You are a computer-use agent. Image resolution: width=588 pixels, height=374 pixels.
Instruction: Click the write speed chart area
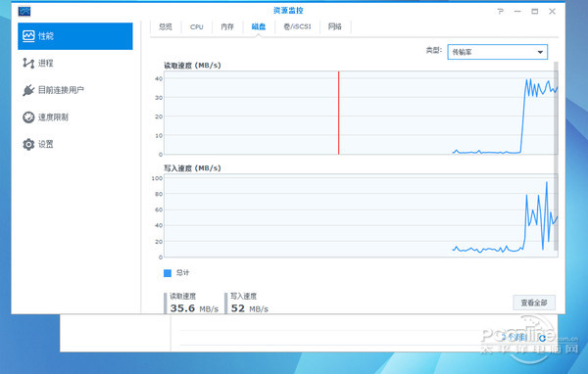(x=361, y=215)
